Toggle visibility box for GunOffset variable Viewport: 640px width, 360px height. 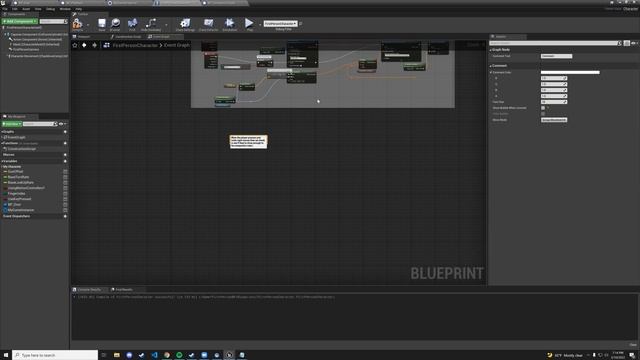tap(65, 172)
